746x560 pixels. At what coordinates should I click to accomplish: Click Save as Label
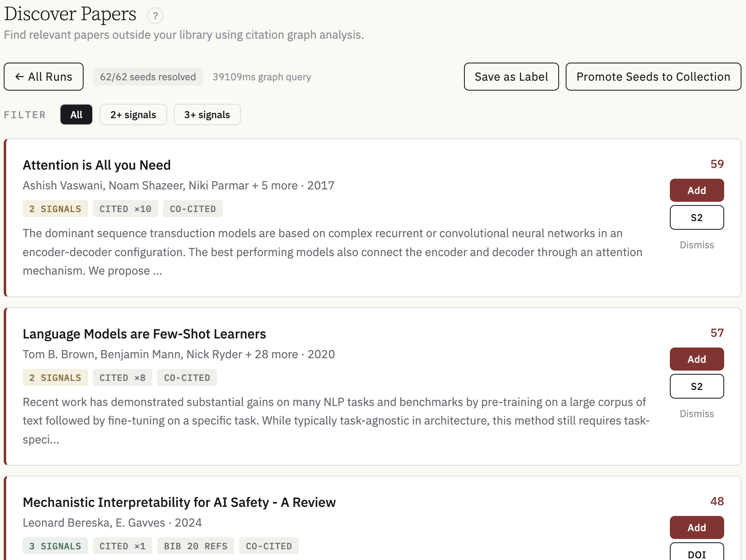(511, 77)
